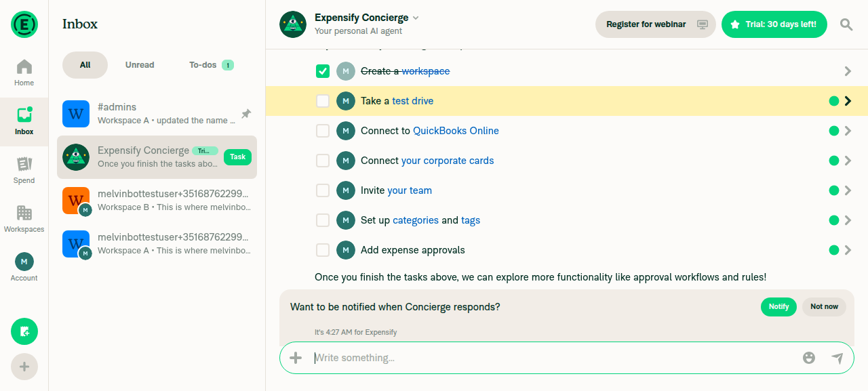
Task: Open the Workspace A melvinbottestuser chat
Action: tap(157, 244)
